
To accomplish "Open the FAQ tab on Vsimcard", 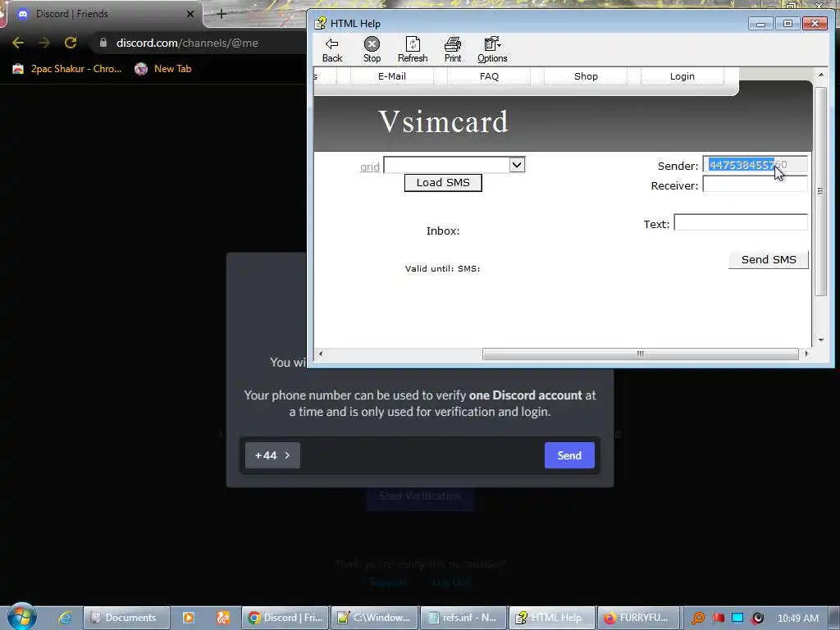I will click(489, 76).
